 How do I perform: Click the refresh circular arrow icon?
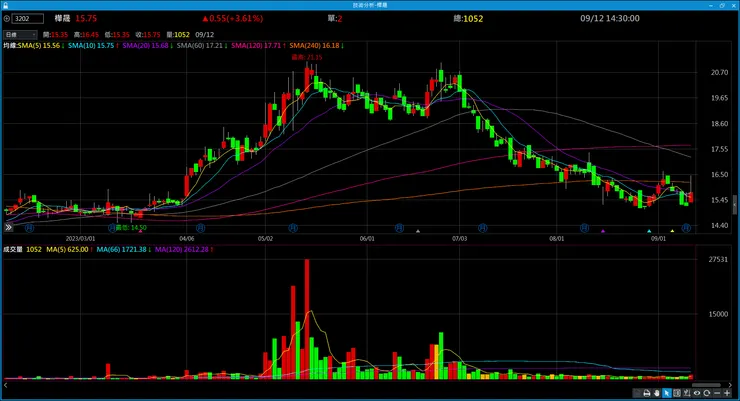tap(706, 393)
